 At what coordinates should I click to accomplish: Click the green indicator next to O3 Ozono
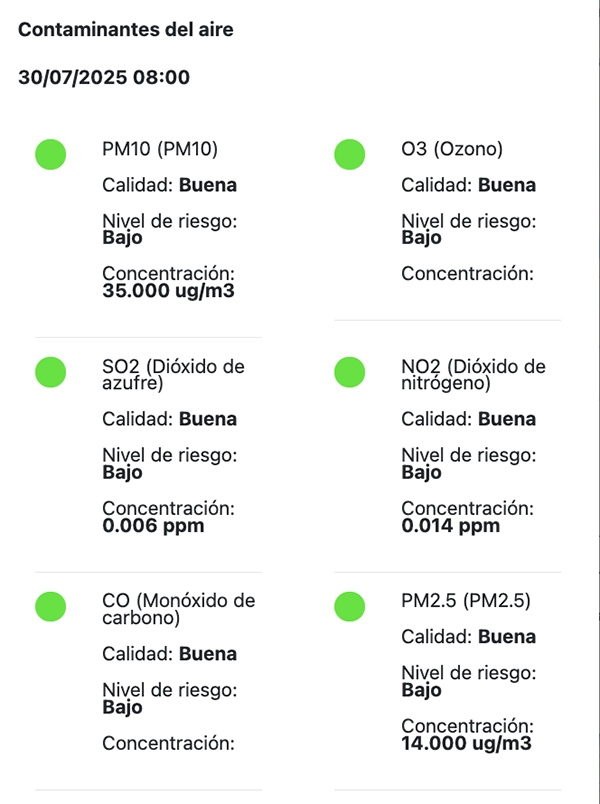point(349,154)
